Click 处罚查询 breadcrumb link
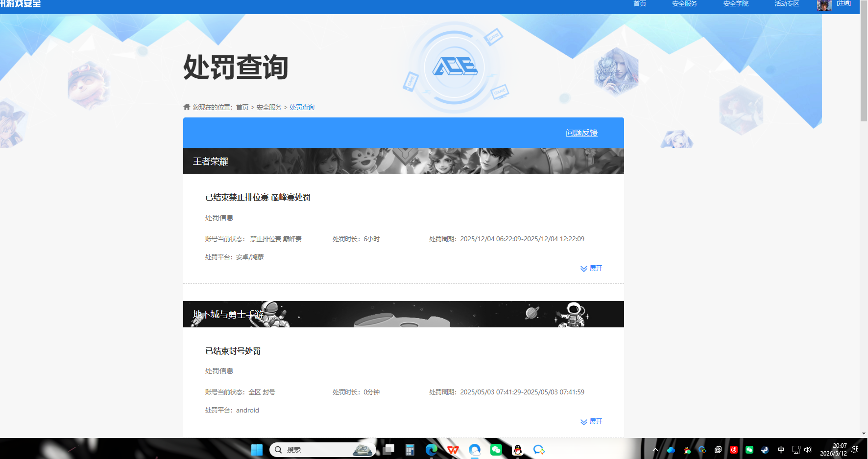Screen dimensions: 868x459 click(302, 107)
